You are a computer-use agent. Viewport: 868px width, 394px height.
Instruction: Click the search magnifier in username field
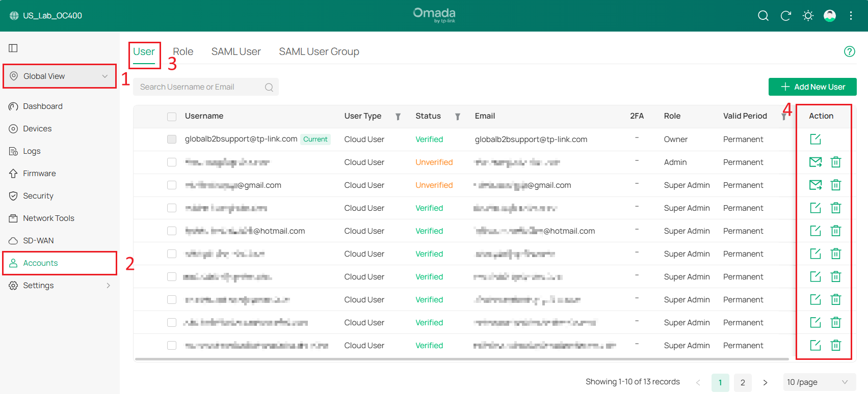(269, 87)
